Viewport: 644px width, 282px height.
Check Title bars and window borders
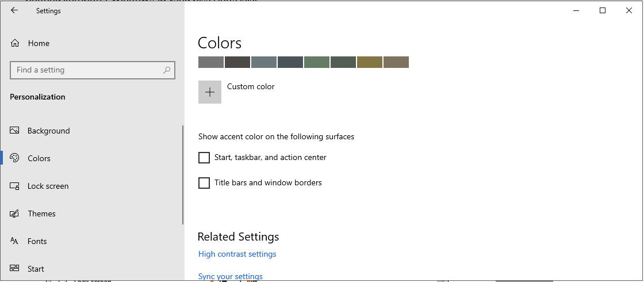204,183
